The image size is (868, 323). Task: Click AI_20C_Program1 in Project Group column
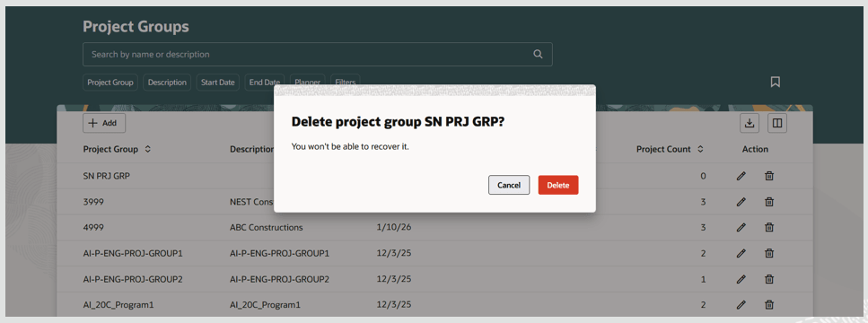(118, 305)
